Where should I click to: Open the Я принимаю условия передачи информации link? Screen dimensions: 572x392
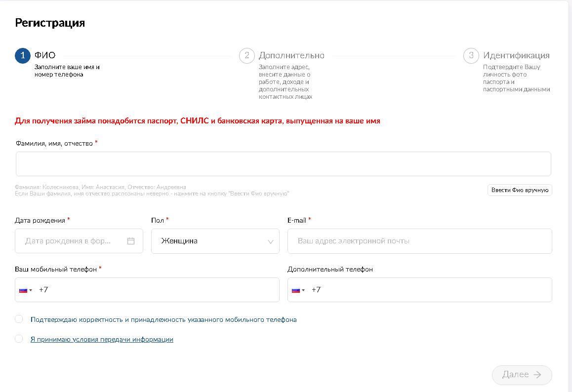[102, 340]
